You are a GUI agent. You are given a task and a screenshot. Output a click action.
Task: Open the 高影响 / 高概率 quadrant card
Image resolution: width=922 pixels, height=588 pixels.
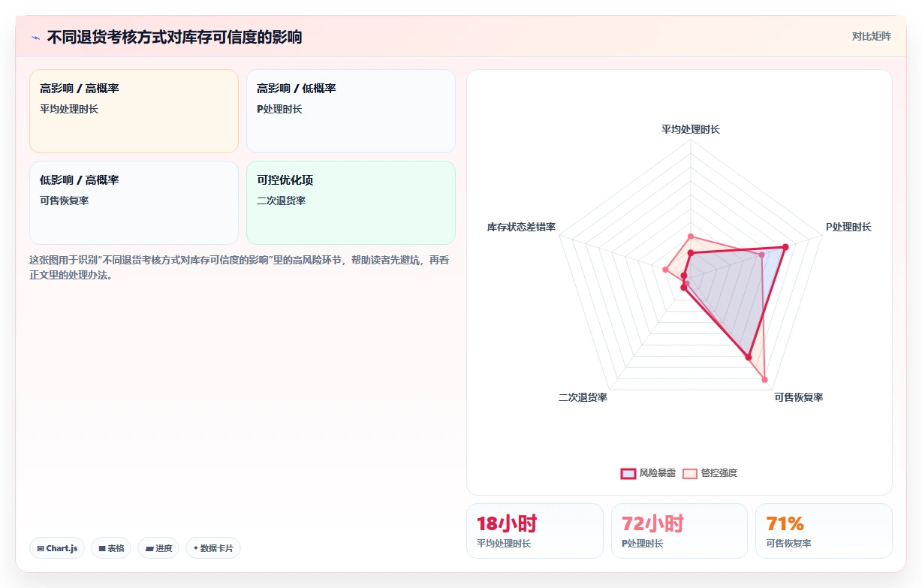pos(134,111)
